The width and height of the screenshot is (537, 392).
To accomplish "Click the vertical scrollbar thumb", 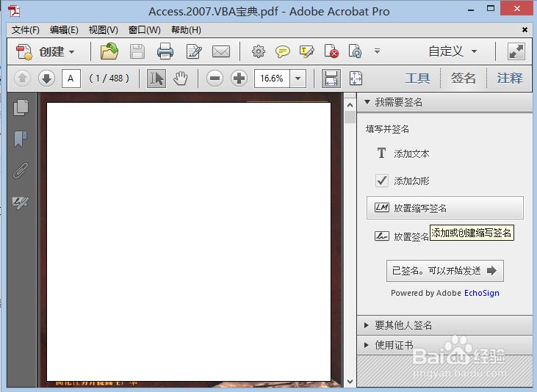I will tap(350, 117).
